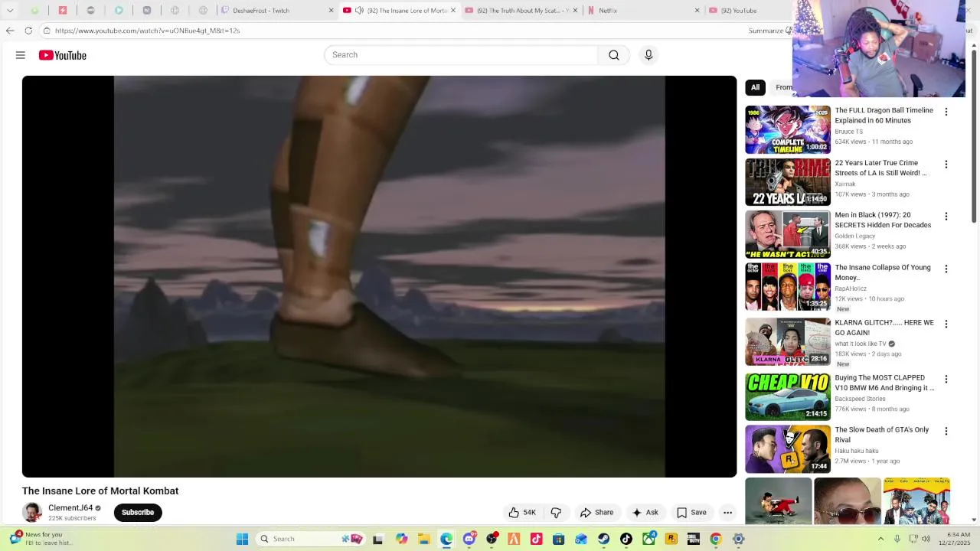
Task: Open the Buying The MOST CLAPPED V10 BMW title
Action: (884, 383)
